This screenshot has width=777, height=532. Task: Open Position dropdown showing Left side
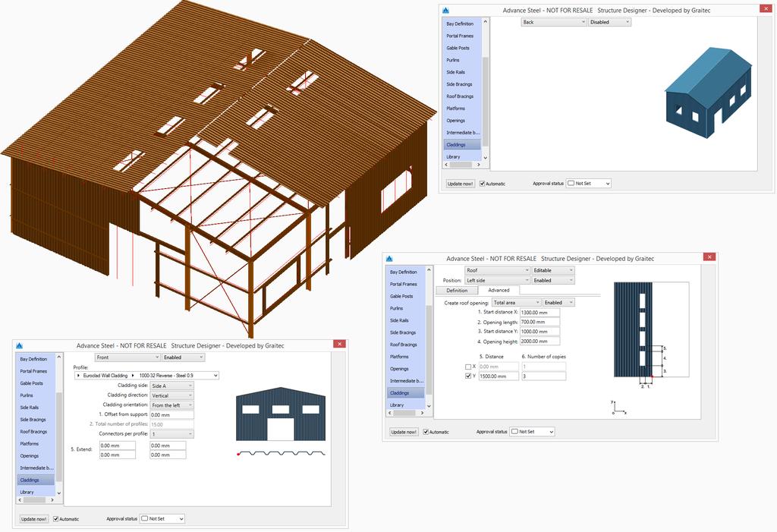pyautogui.click(x=498, y=280)
